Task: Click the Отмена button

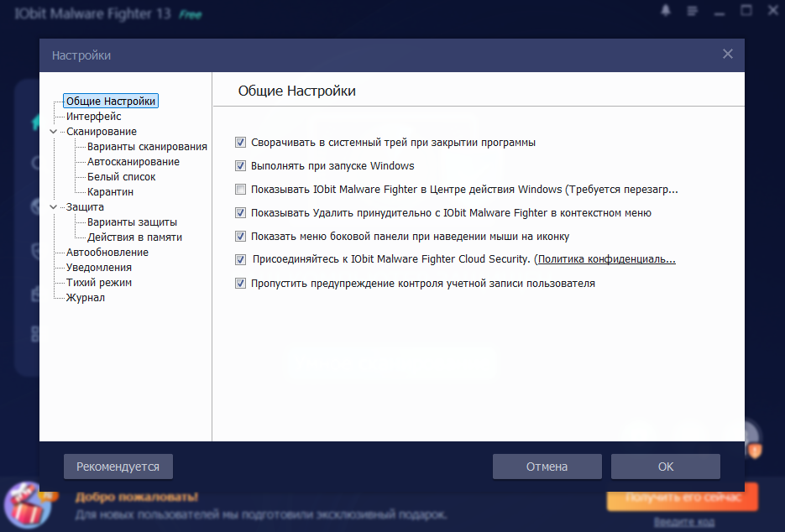Action: pyautogui.click(x=547, y=467)
